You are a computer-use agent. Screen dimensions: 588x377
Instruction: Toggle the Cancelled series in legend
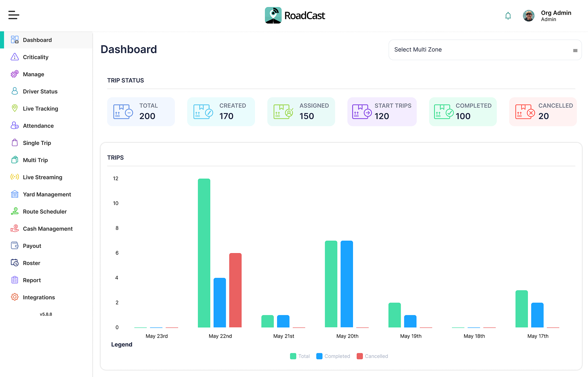point(372,356)
